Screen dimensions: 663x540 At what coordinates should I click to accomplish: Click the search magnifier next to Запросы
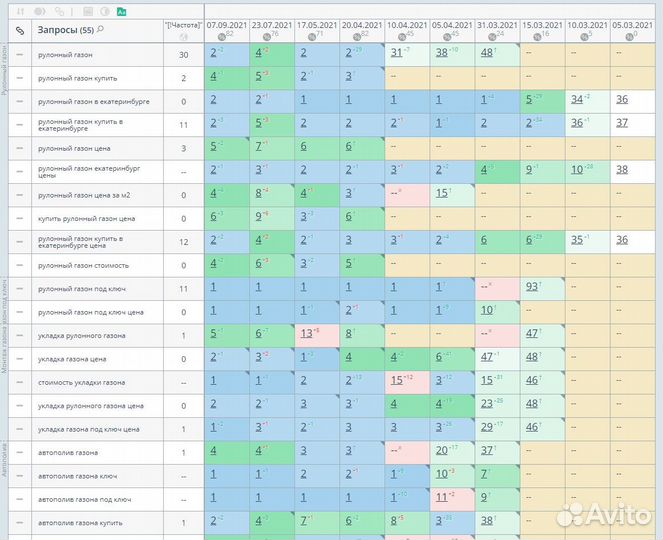tap(100, 30)
